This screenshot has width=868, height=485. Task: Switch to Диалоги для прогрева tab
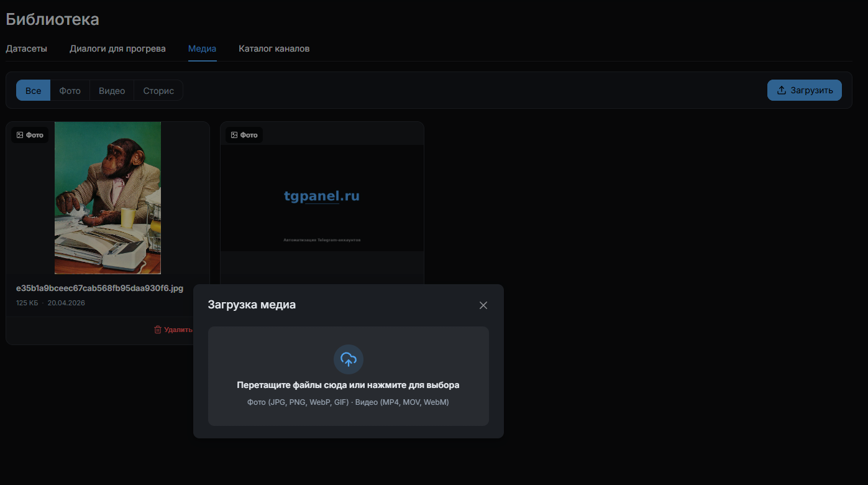[117, 48]
